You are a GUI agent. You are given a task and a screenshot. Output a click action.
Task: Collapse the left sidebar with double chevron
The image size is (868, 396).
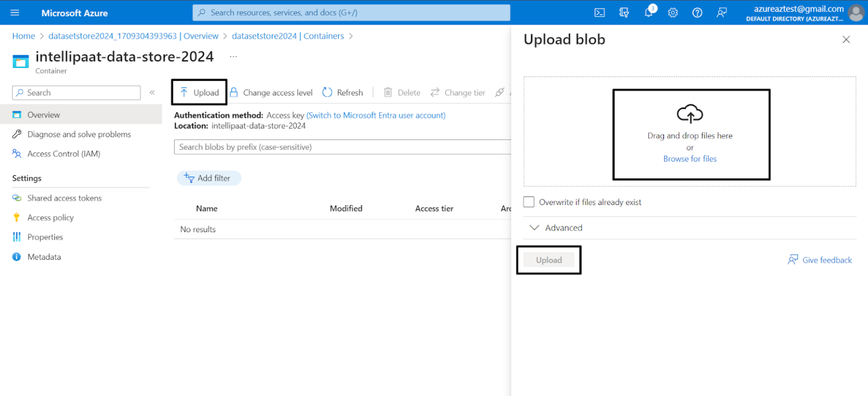click(151, 92)
